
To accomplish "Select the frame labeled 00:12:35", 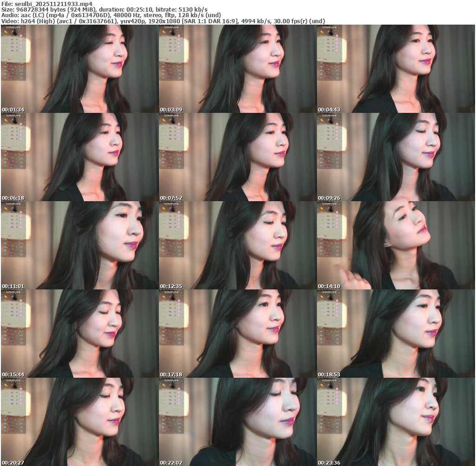I will click(238, 245).
